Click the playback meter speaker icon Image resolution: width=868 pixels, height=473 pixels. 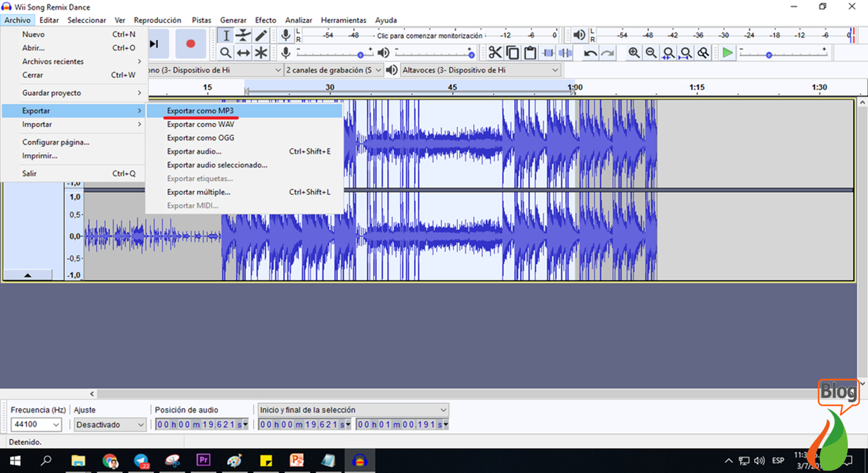(579, 35)
